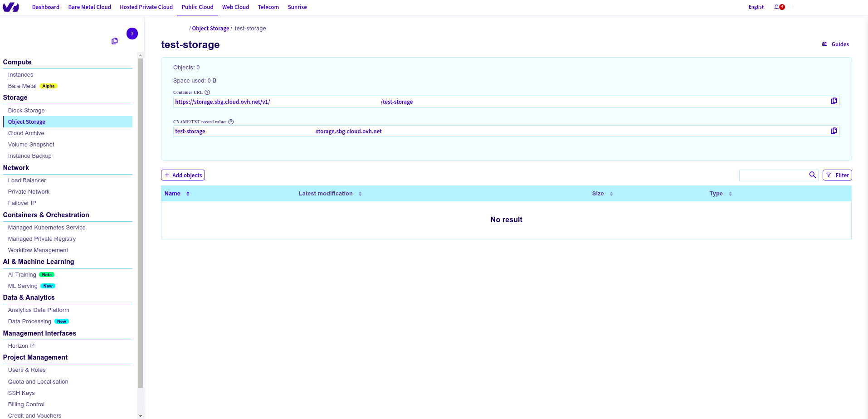This screenshot has width=868, height=419.
Task: Open the Guides book icon
Action: click(x=825, y=44)
